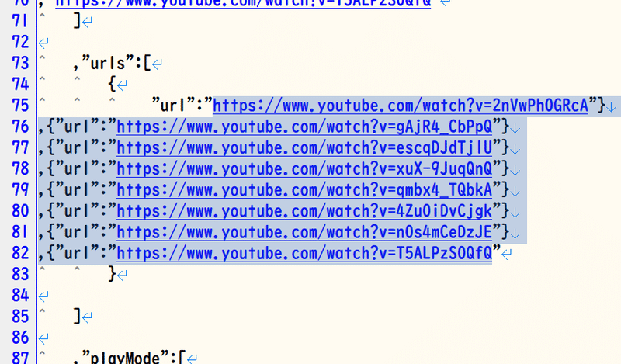Screen dimensions: 621x364
Task: Click line number 85 in the gutter
Action: pyautogui.click(x=20, y=317)
